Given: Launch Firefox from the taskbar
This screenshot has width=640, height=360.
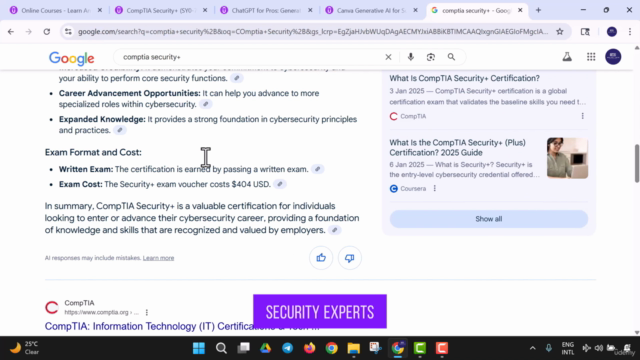Looking at the screenshot, I should [309, 348].
